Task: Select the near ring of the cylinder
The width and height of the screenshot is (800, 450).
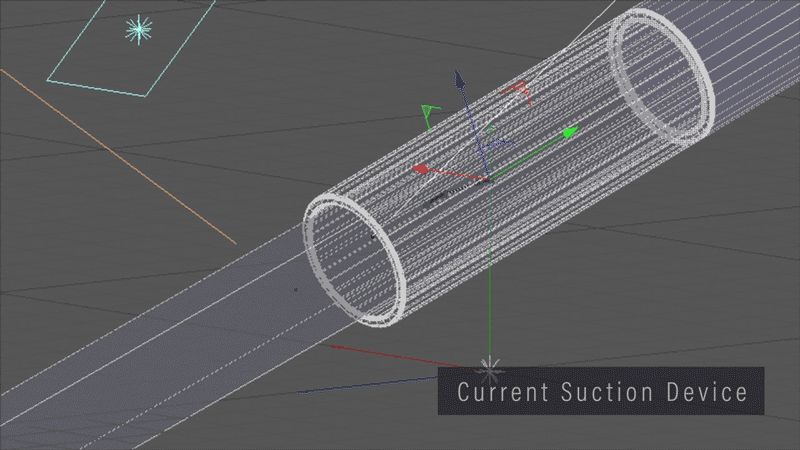Action: [355, 263]
